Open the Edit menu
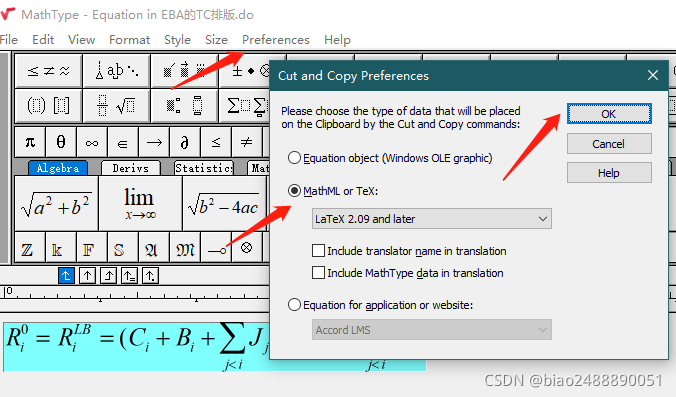This screenshot has width=676, height=397. (x=43, y=40)
